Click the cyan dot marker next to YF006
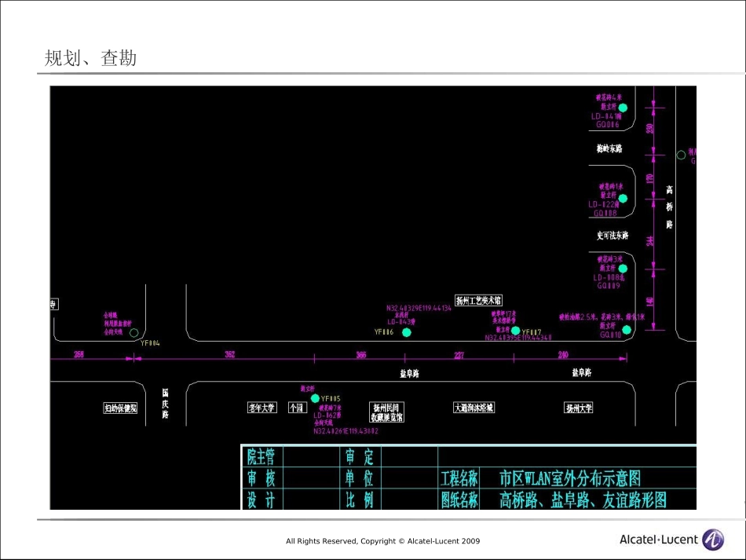 [x=407, y=333]
